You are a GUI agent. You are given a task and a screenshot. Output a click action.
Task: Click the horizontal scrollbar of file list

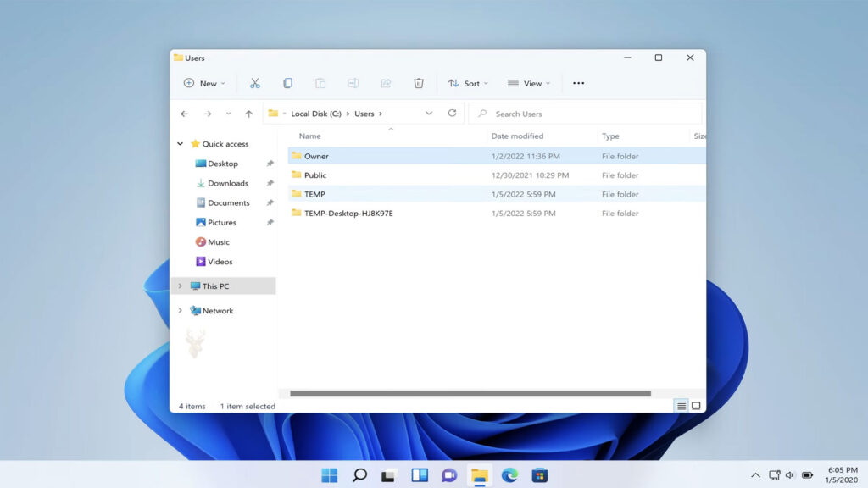(470, 393)
